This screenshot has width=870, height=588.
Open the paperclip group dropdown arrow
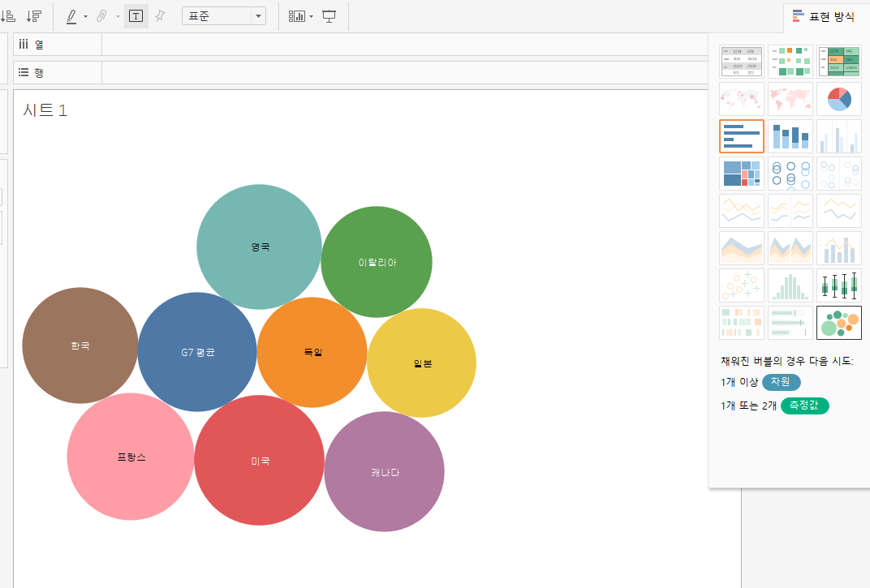pos(118,17)
